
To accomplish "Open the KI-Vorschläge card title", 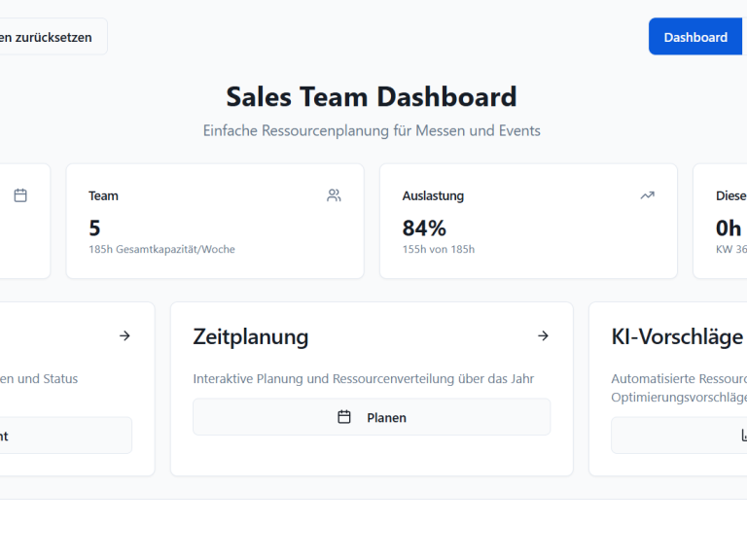I will pyautogui.click(x=677, y=336).
